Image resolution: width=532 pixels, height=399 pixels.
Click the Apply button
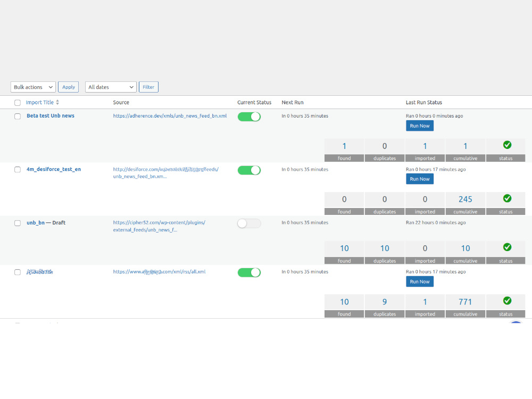pyautogui.click(x=68, y=87)
